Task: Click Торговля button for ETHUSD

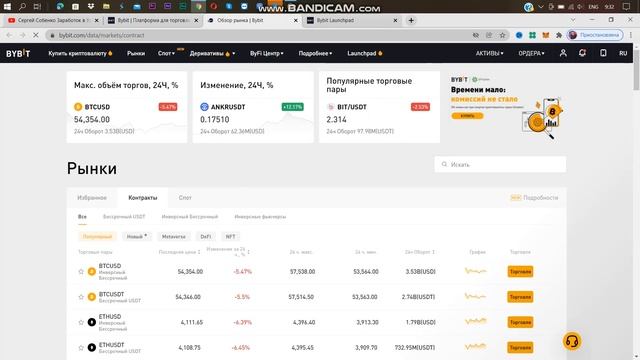Action: pos(520,322)
